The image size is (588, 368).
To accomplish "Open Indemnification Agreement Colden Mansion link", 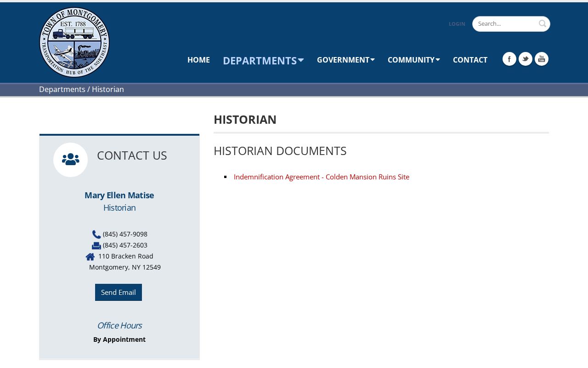I will coord(322,177).
